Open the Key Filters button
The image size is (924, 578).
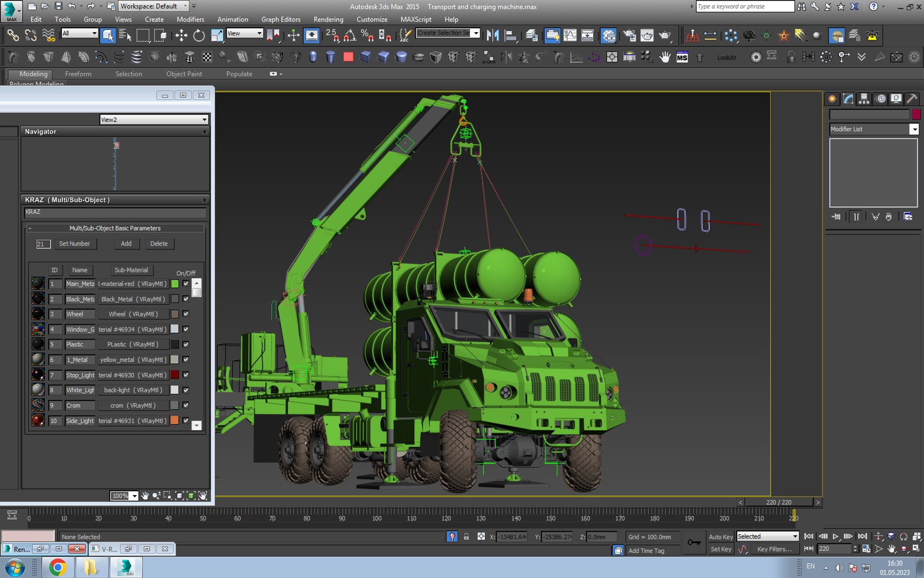[774, 549]
